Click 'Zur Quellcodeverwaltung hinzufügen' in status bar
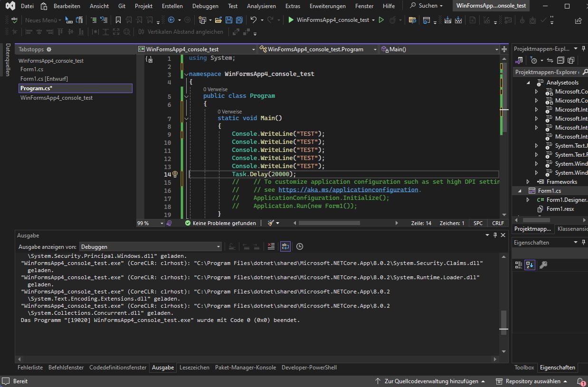The height and width of the screenshot is (387, 588). [x=431, y=381]
